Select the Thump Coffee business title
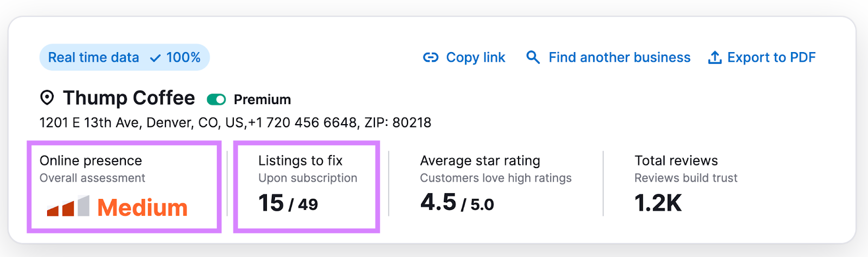Image resolution: width=868 pixels, height=257 pixels. click(x=129, y=98)
